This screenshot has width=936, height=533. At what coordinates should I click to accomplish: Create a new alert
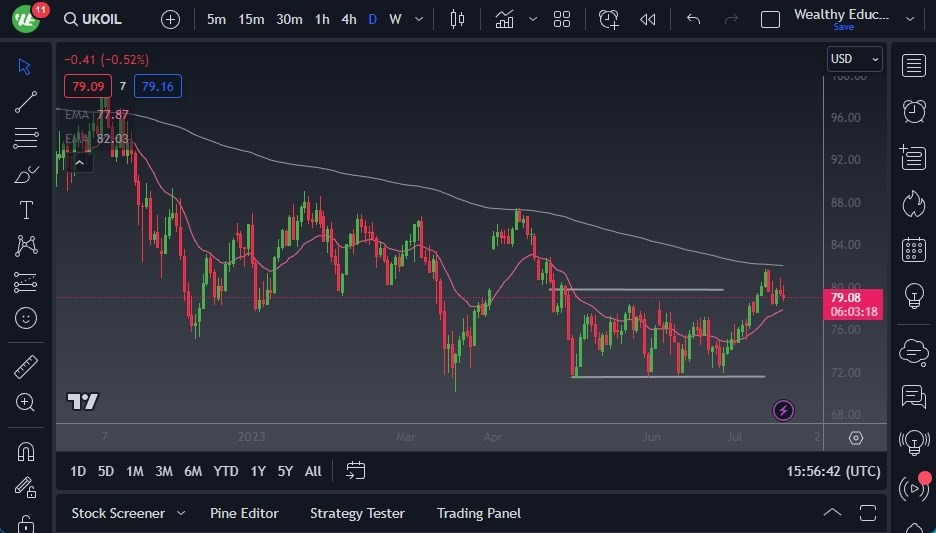609,20
